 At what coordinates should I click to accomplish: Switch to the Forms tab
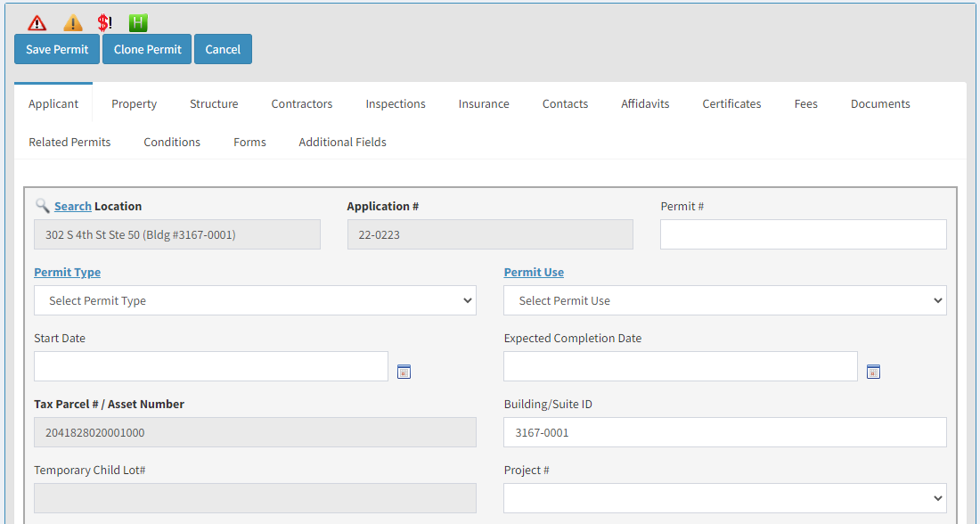click(x=249, y=142)
